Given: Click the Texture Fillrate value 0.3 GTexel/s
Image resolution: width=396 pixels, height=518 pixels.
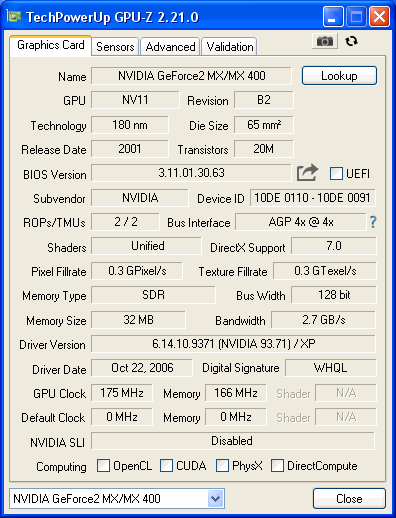Looking at the screenshot, I should click(325, 271).
